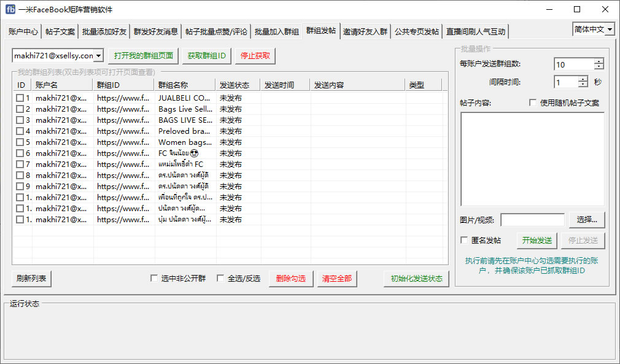620x364 pixels.
Task: Select the 群发好友消息 tab
Action: pos(155,32)
